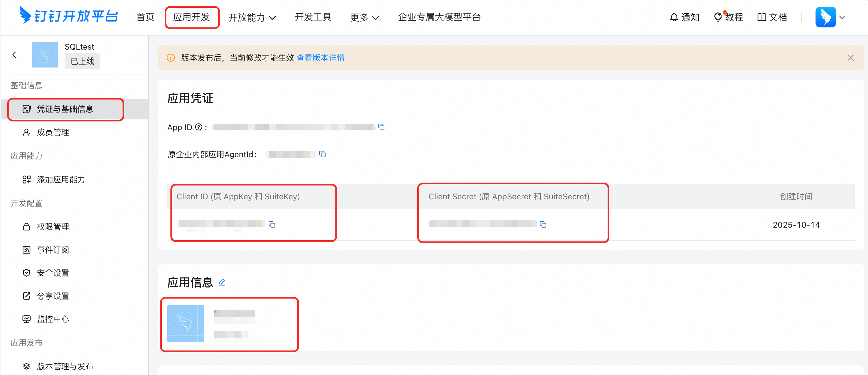The height and width of the screenshot is (375, 868).
Task: Open 版本管理与发布 in the sidebar
Action: 65,366
